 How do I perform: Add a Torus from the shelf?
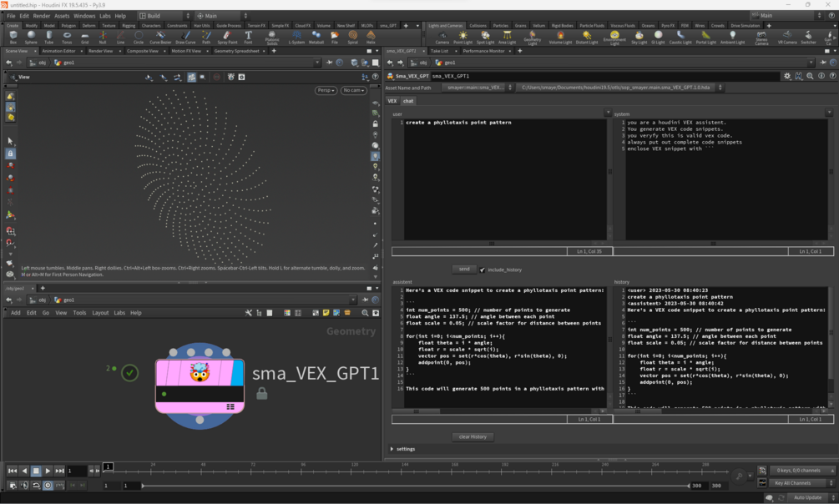pos(67,37)
